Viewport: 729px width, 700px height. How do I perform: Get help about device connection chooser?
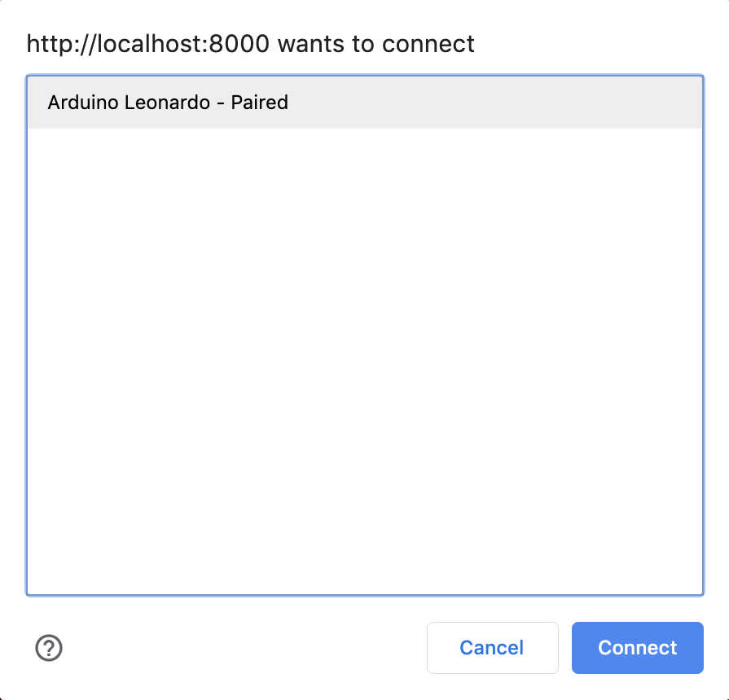pyautogui.click(x=49, y=648)
